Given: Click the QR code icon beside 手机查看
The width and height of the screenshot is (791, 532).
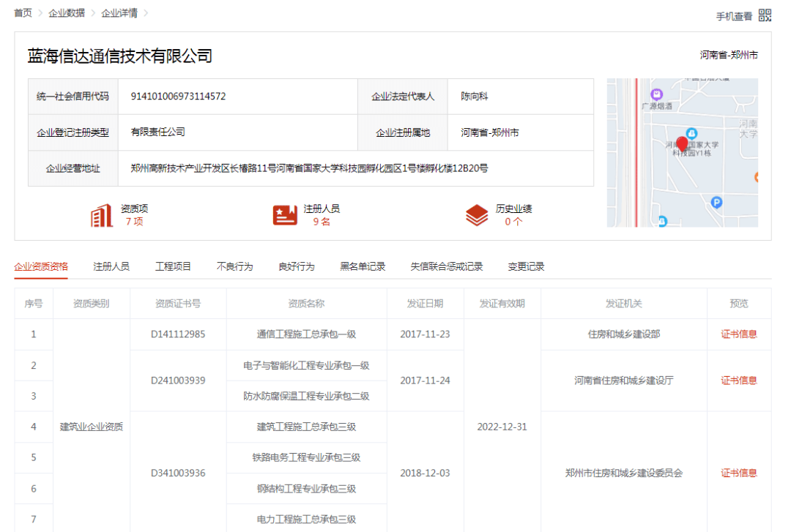Looking at the screenshot, I should click(765, 15).
